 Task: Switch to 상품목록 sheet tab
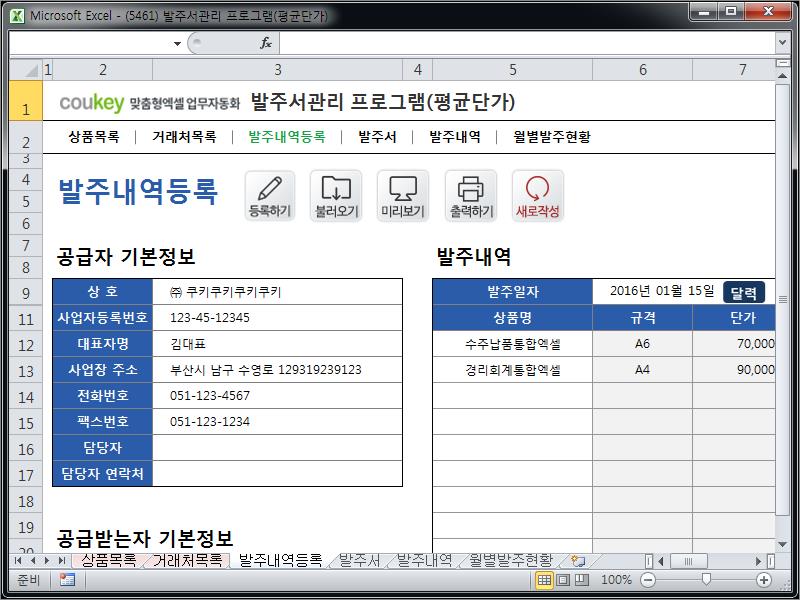(109, 560)
